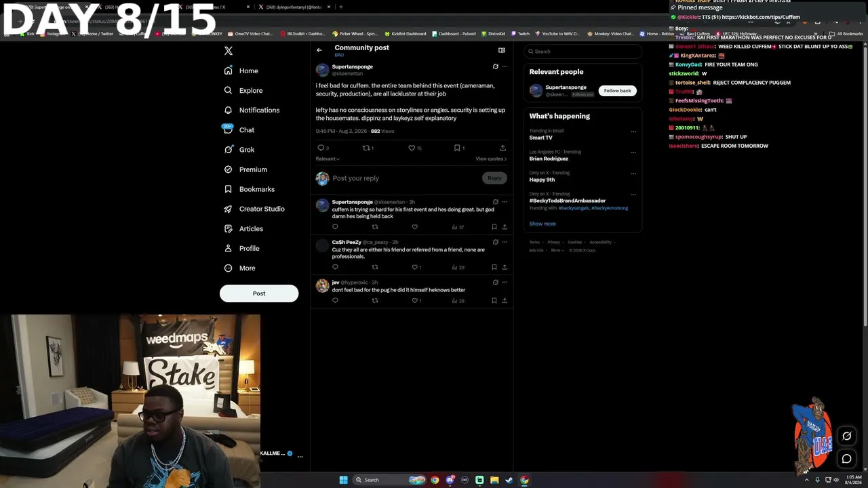
Task: Go back using the arrow beside Community post
Action: coord(319,50)
